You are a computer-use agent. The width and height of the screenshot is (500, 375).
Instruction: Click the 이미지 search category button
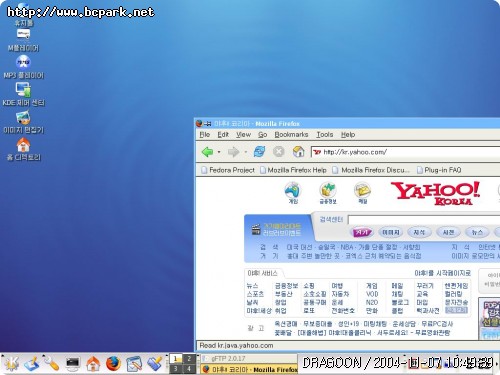(x=390, y=232)
